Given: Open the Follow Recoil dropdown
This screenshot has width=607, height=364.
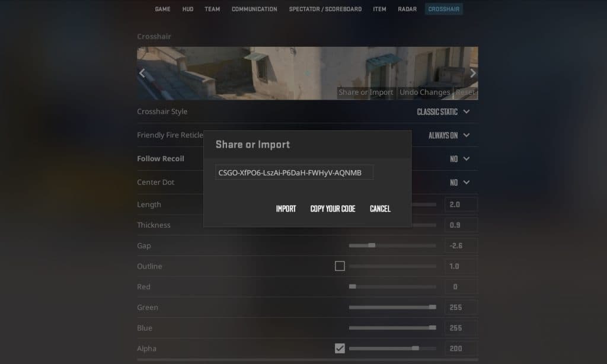Looking at the screenshot, I should (460, 159).
